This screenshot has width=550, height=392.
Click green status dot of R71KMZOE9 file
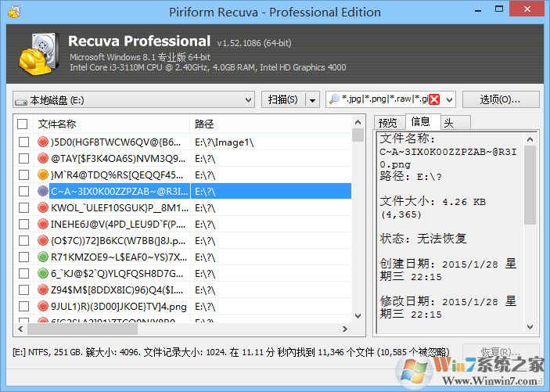coord(43,257)
